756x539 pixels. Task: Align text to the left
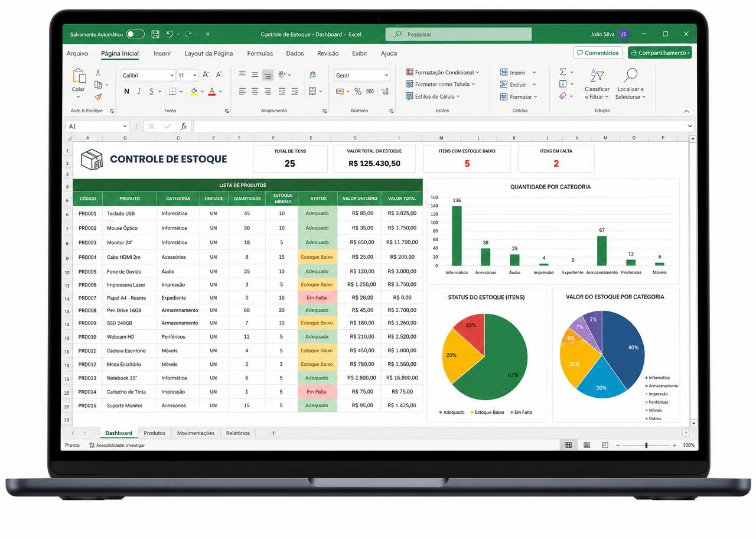pos(242,92)
